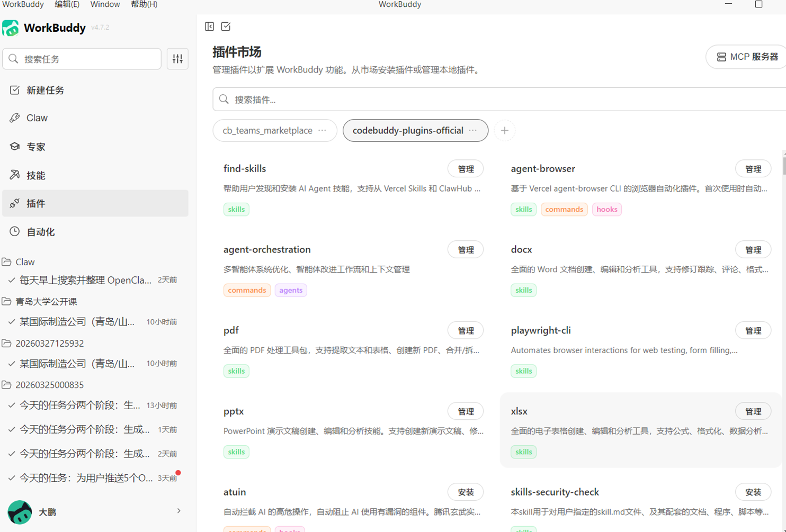The height and width of the screenshot is (532, 786).
Task: Click the commands tag on agent-browser
Action: [x=564, y=209]
